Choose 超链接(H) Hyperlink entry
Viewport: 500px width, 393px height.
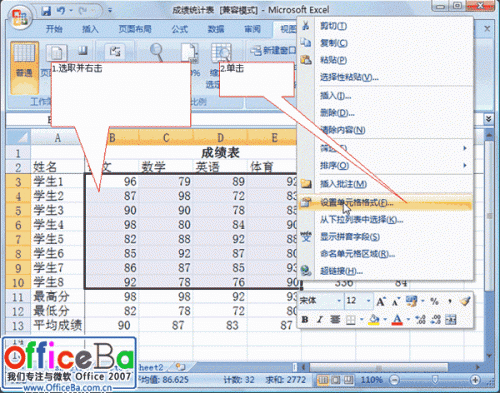[x=385, y=271]
